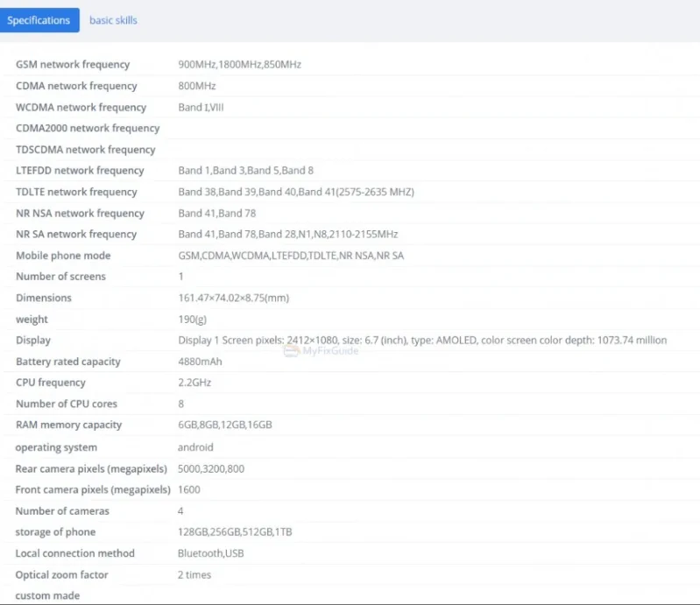Select the Local connection method value Bluetooth,USB
700x605 pixels.
click(211, 553)
